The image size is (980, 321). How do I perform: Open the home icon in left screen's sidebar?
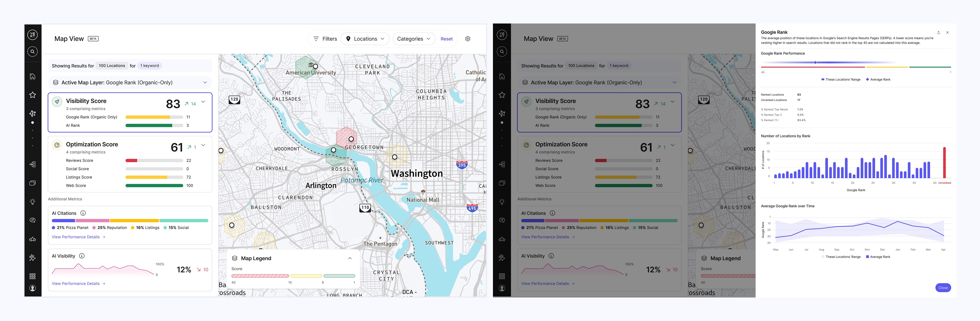click(33, 76)
